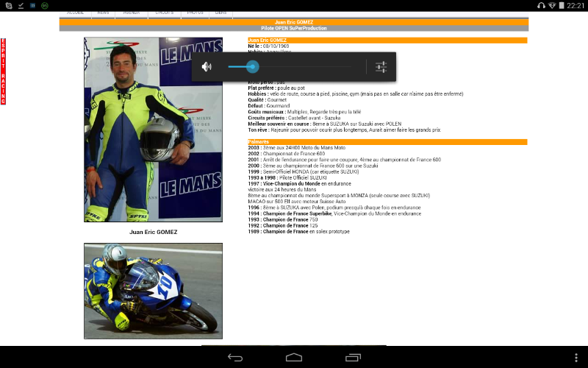Open the three-dot overflow menu
Image resolution: width=588 pixels, height=368 pixels.
pos(576,358)
